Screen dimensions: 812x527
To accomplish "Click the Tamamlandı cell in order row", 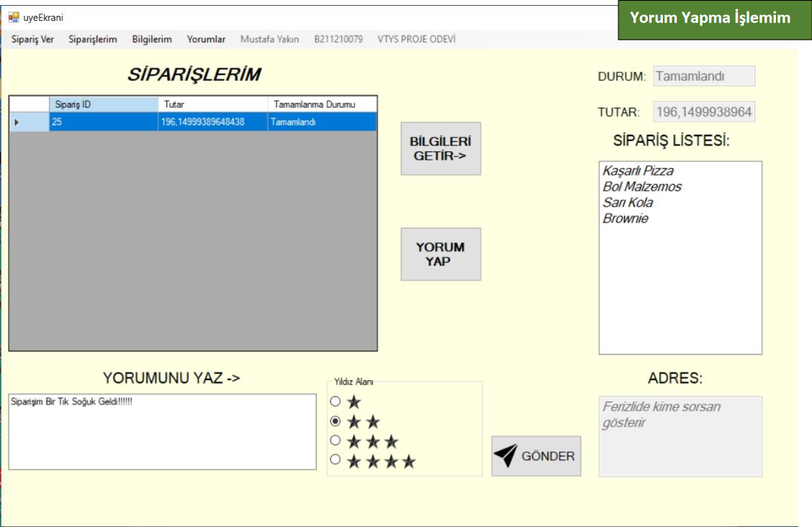I will 321,122.
